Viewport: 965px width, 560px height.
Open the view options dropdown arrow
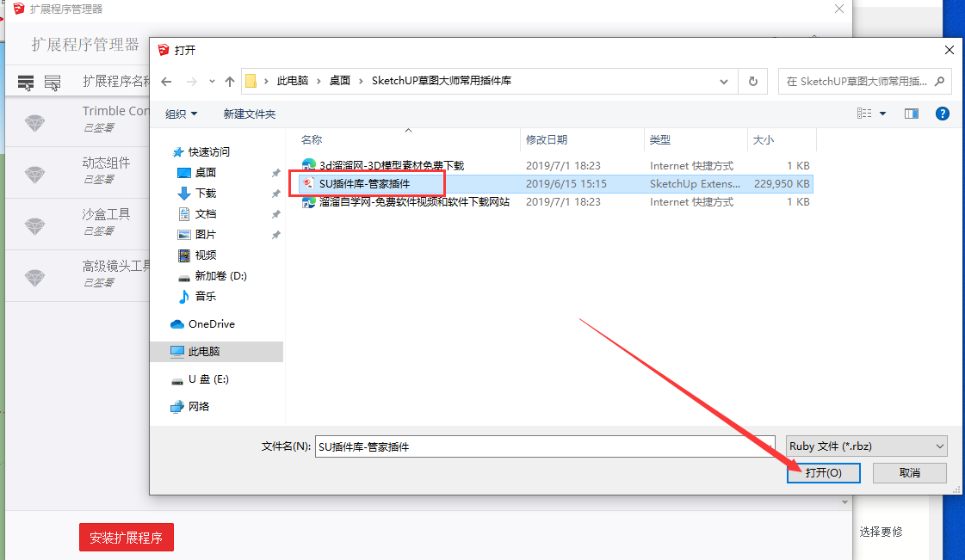882,113
